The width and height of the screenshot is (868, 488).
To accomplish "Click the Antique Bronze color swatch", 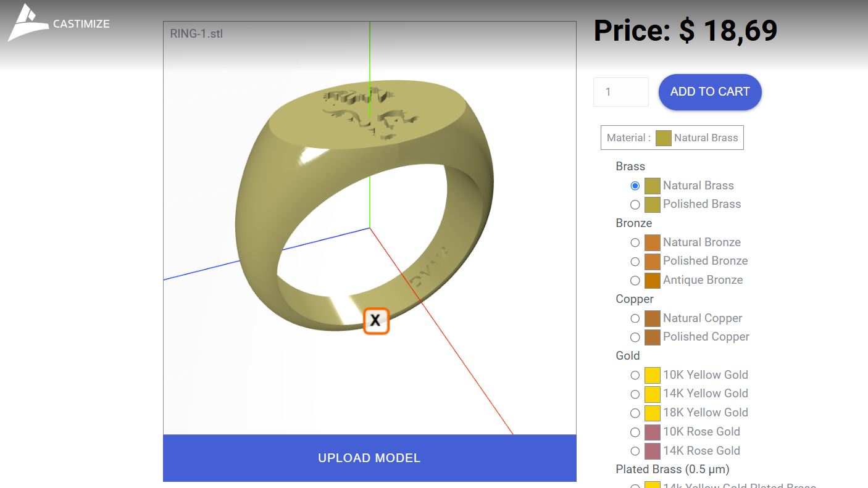I will (652, 281).
